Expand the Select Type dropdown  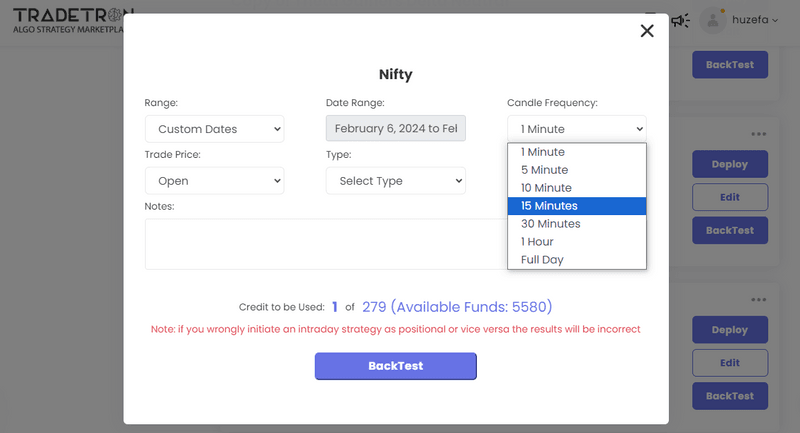tap(395, 181)
